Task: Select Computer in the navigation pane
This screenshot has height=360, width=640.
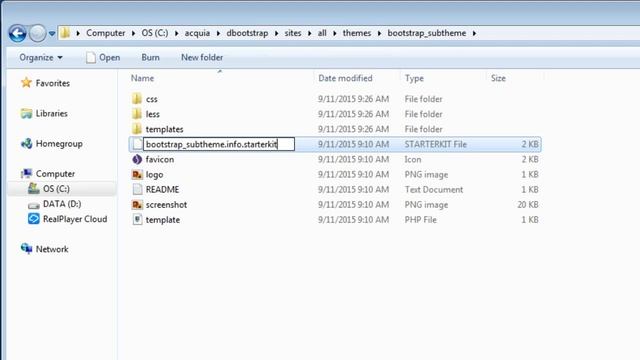Action: coord(55,174)
